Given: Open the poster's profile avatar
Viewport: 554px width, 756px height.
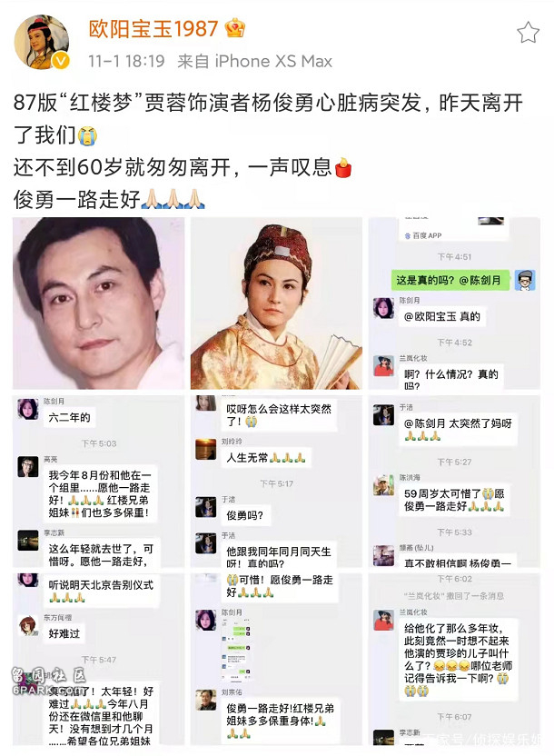Looking at the screenshot, I should tap(42, 42).
